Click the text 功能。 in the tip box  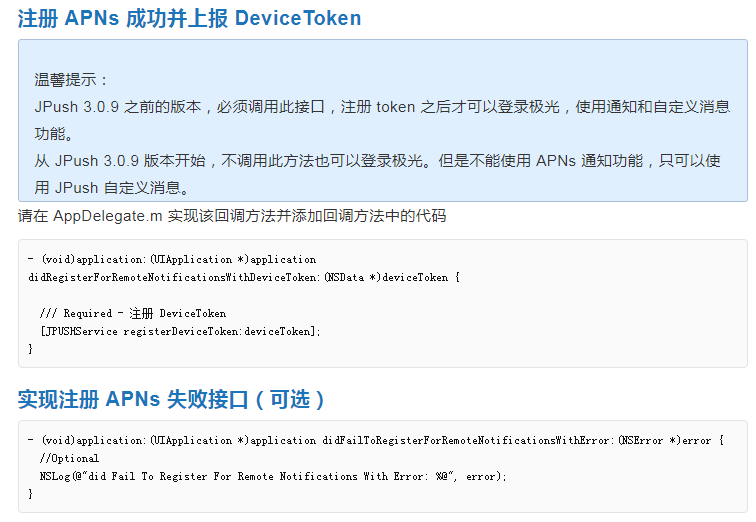(x=54, y=134)
